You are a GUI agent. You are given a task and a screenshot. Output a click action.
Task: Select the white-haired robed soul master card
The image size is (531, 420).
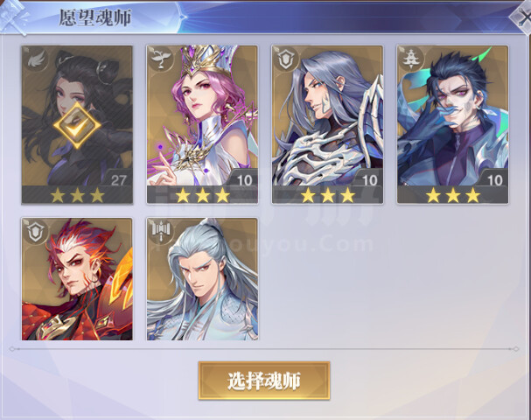click(202, 279)
